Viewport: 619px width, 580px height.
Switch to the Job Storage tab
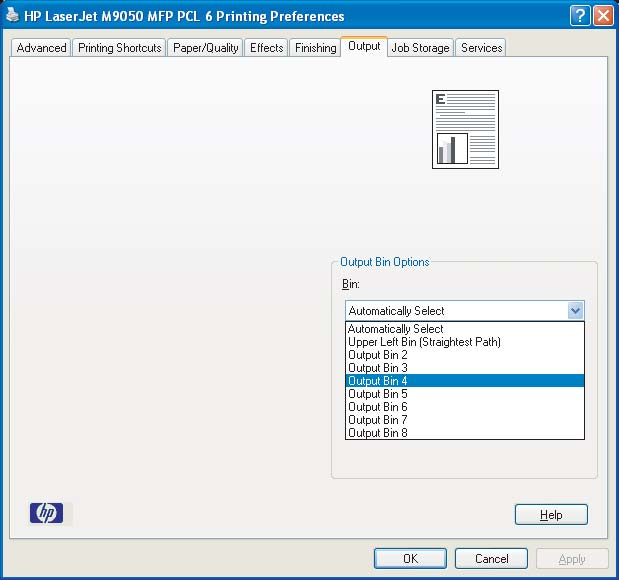pyautogui.click(x=420, y=48)
